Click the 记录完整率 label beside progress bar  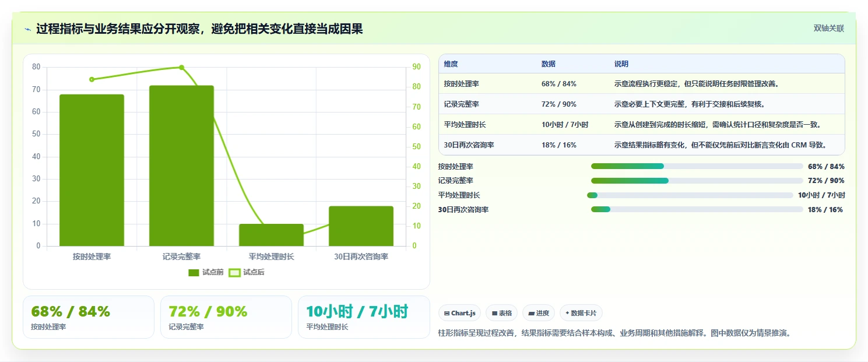pyautogui.click(x=456, y=181)
